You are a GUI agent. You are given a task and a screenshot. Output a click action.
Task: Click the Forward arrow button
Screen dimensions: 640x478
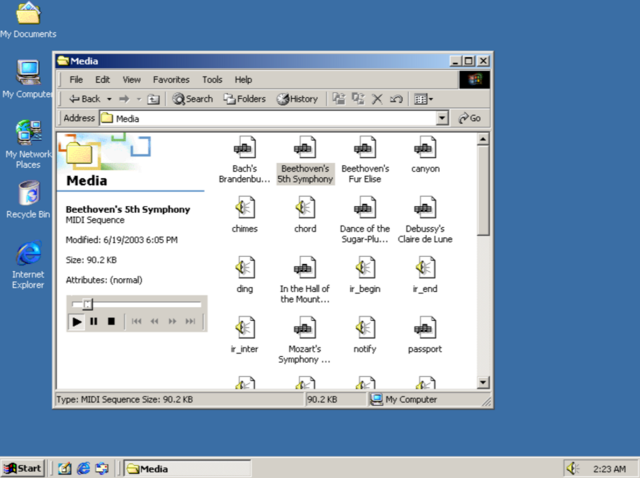pyautogui.click(x=124, y=99)
